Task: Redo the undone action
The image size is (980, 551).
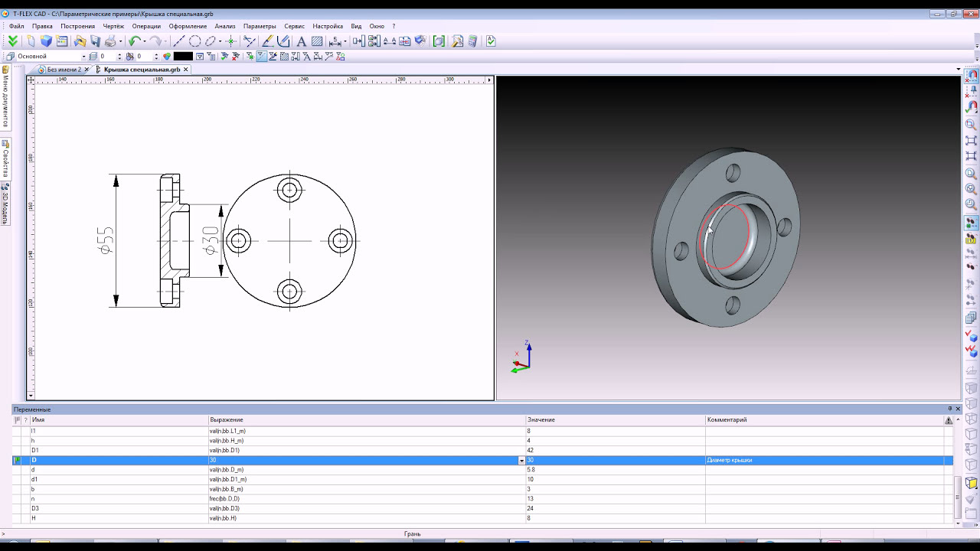Action: [155, 41]
